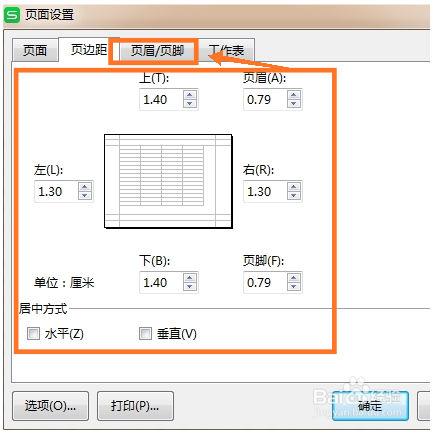This screenshot has width=433, height=433.
Task: Click the WPS Spreadsheets logo icon
Action: 12,15
